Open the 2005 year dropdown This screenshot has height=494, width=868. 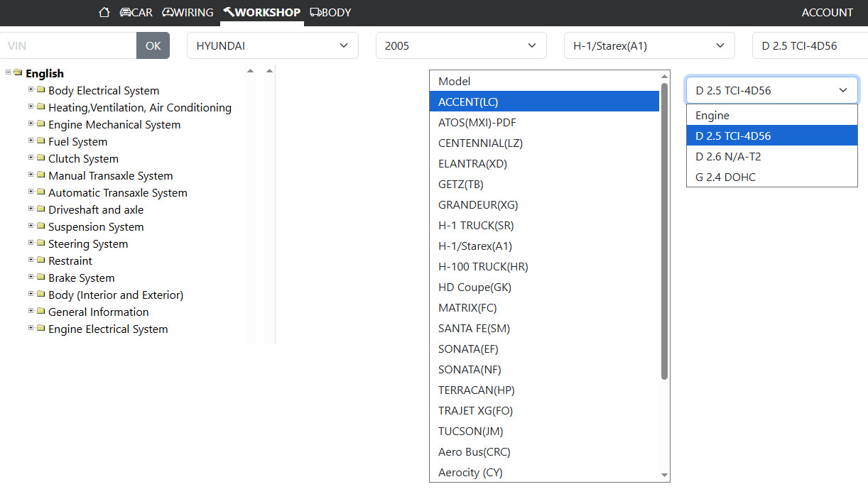(460, 45)
